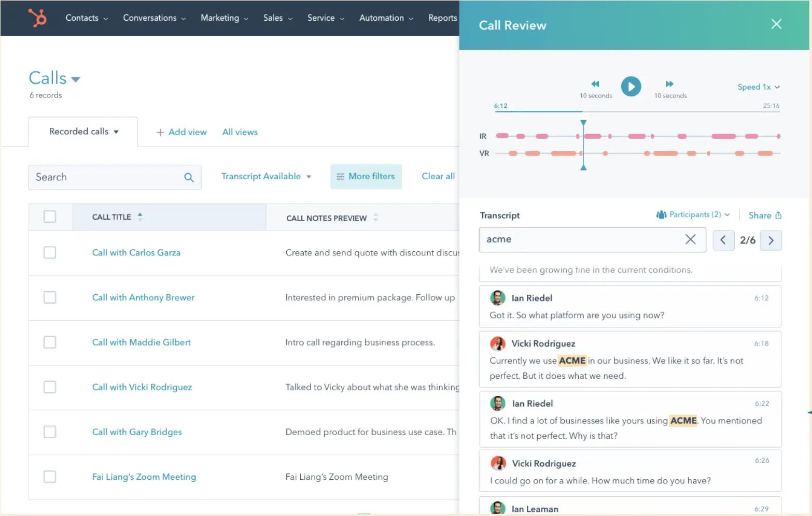Click the Participants people icon
This screenshot has width=812, height=516.
click(x=661, y=214)
